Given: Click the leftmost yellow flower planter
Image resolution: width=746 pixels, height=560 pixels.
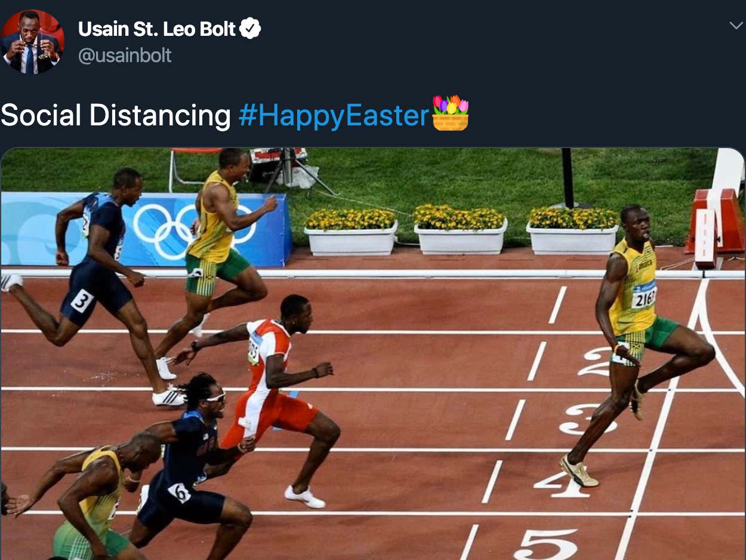Looking at the screenshot, I should (x=350, y=232).
